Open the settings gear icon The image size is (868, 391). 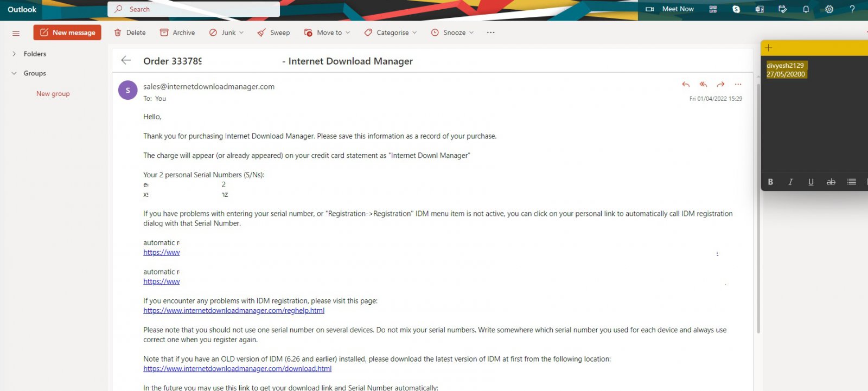[x=829, y=9]
